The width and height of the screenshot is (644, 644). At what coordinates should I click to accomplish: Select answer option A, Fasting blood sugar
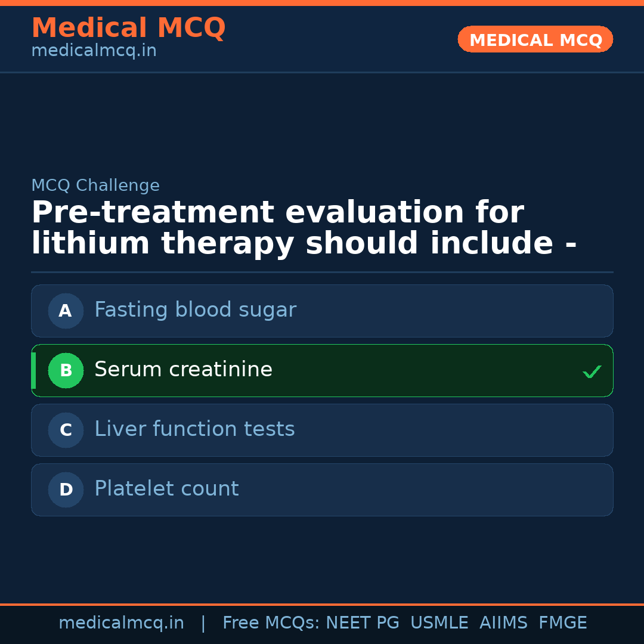(322, 311)
